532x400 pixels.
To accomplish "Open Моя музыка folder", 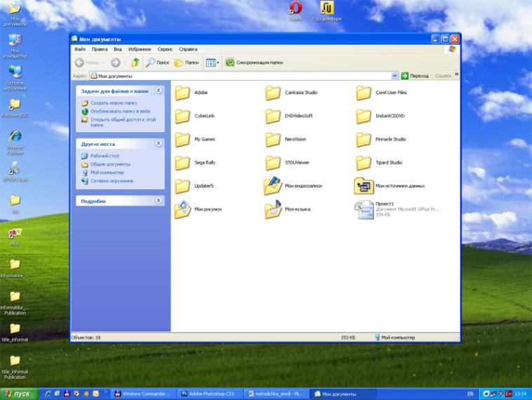I will tap(287, 210).
